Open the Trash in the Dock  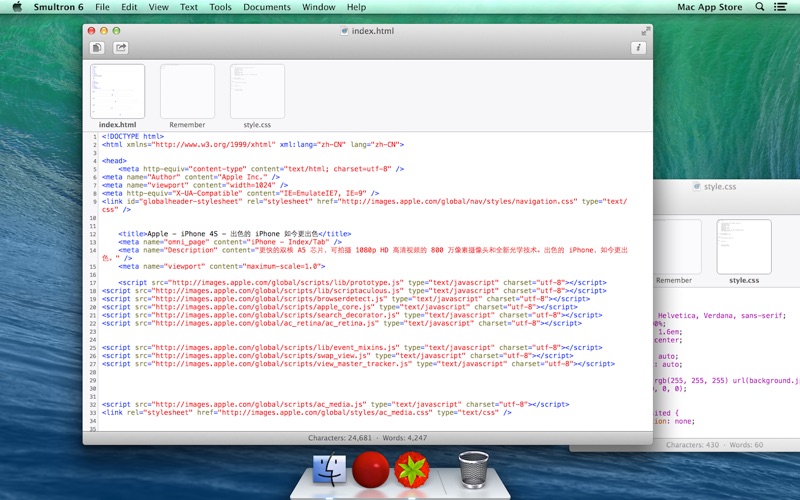coord(473,469)
